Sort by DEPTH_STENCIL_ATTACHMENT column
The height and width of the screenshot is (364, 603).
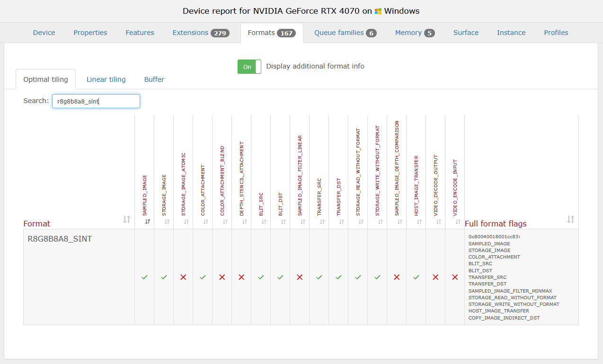coord(244,221)
